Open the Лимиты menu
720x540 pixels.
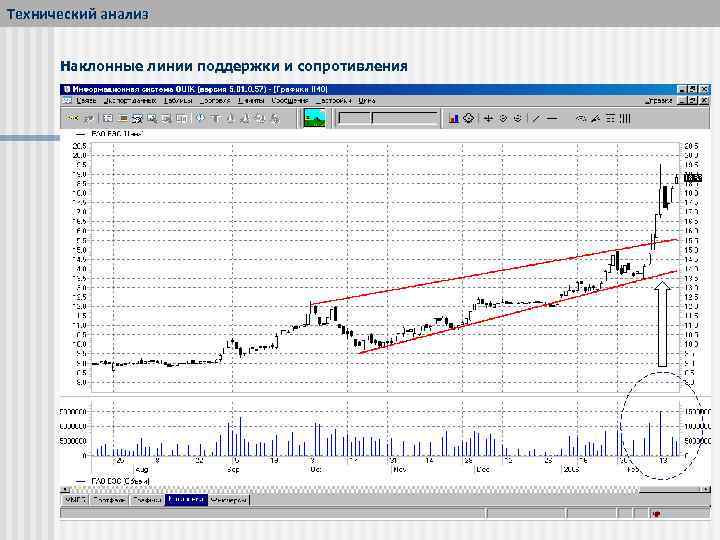click(x=251, y=101)
